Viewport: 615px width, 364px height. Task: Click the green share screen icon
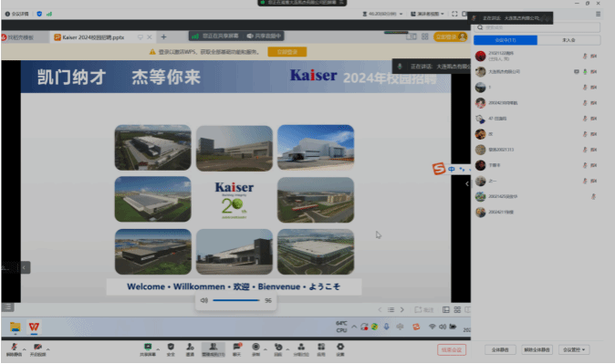click(148, 348)
